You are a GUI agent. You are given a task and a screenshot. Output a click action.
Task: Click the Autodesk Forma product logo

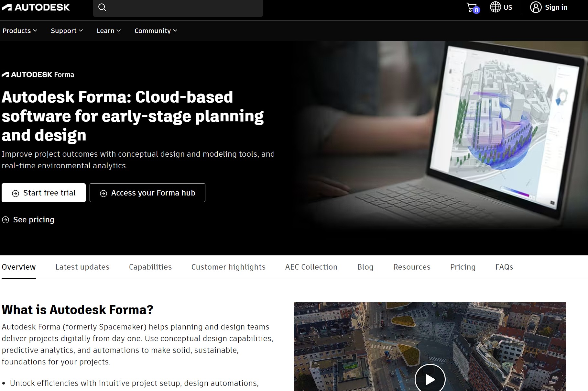[38, 74]
